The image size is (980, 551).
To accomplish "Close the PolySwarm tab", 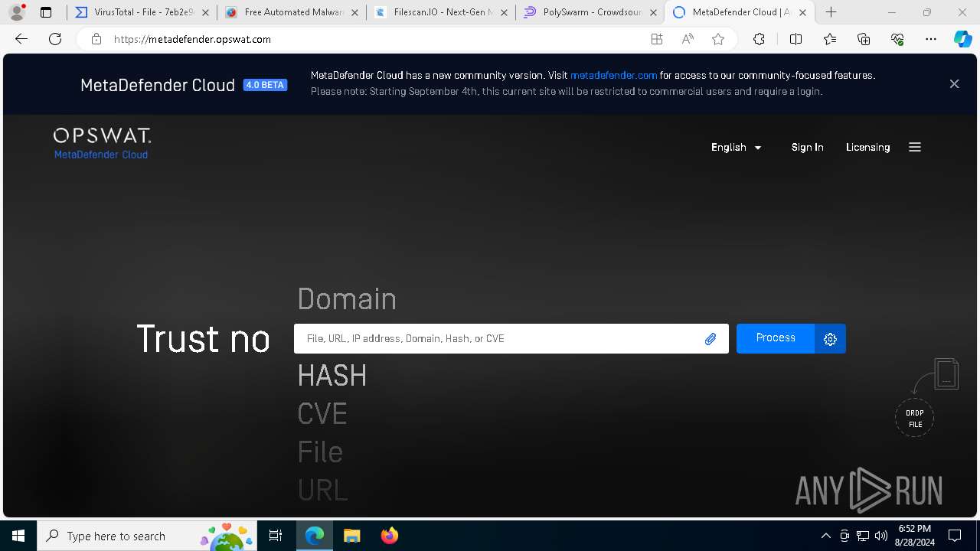I will tap(653, 12).
